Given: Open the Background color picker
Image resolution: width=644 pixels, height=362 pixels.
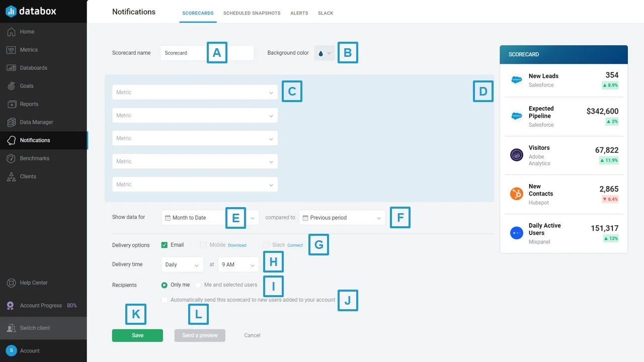Looking at the screenshot, I should [324, 53].
